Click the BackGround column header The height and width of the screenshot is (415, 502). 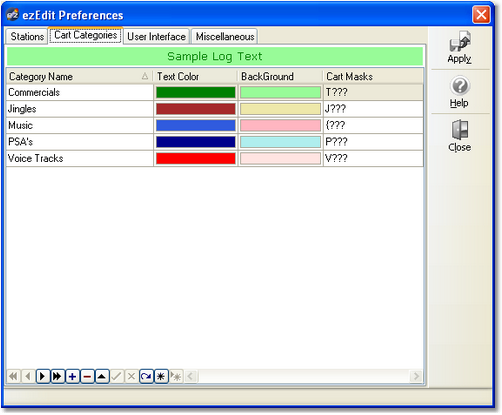280,76
